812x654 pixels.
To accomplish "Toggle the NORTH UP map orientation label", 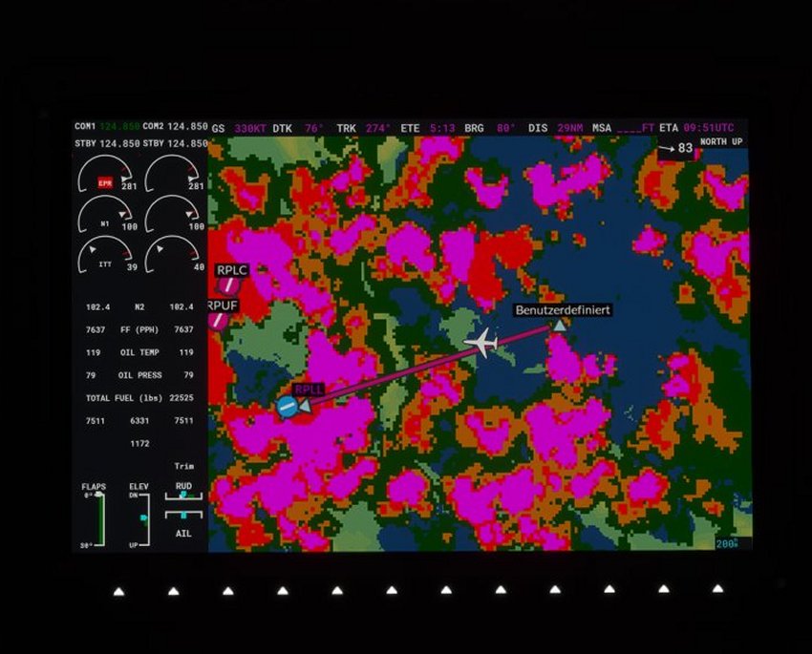I will tap(721, 141).
